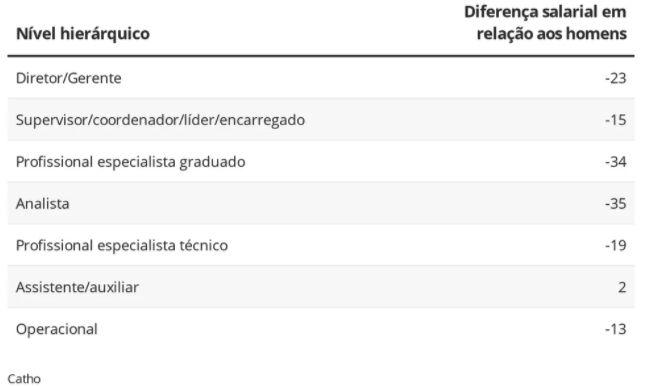The image size is (654, 387).
Task: Click the Nível hierárquico column header
Action: tap(83, 34)
